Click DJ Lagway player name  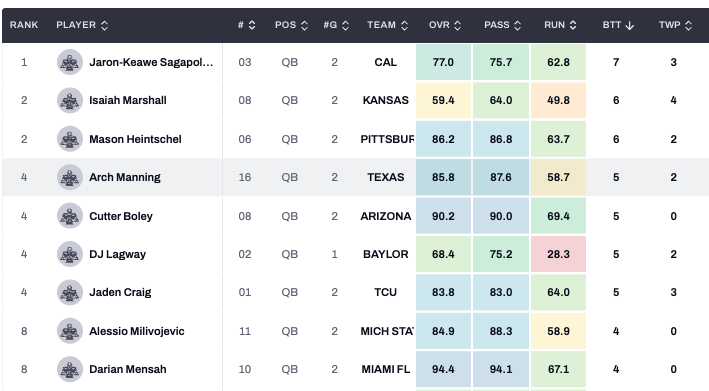[x=117, y=254]
